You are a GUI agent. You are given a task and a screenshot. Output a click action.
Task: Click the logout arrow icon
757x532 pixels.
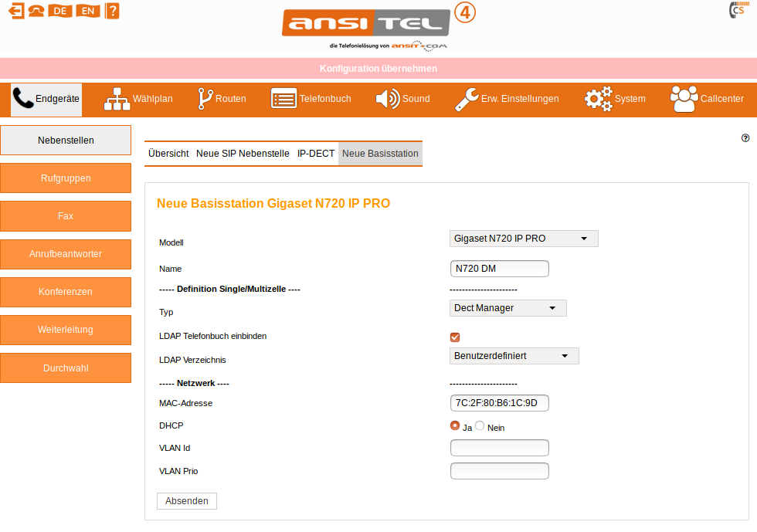[15, 11]
